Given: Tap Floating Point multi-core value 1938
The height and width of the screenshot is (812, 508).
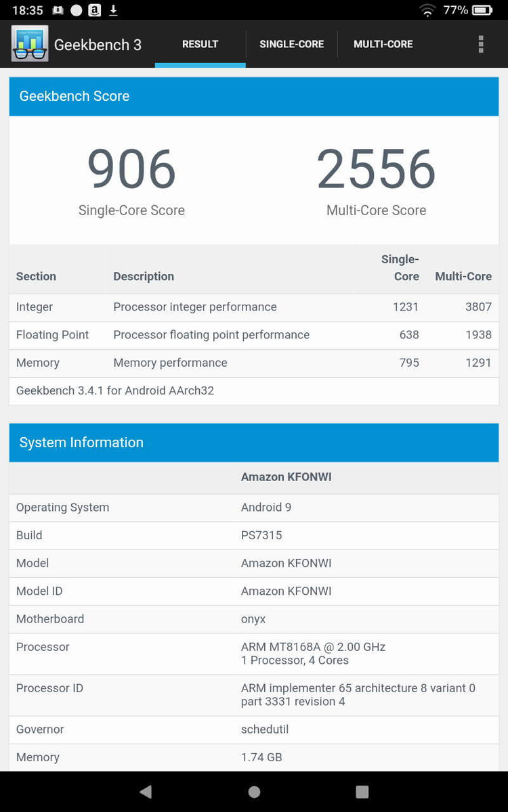Looking at the screenshot, I should 478,335.
